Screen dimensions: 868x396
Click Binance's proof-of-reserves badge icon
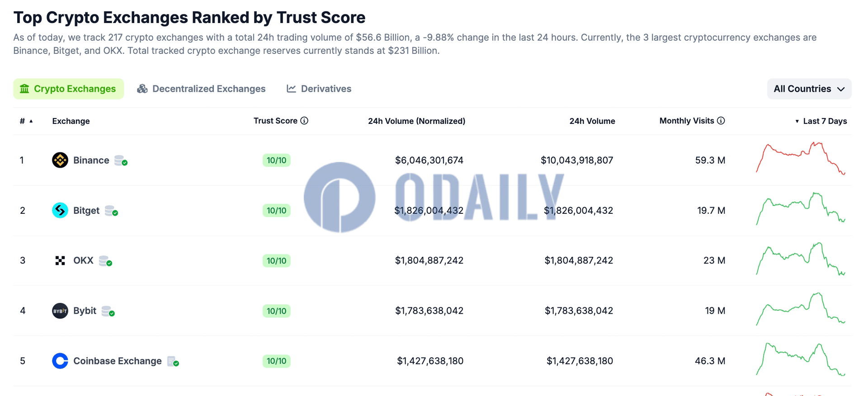pyautogui.click(x=121, y=160)
